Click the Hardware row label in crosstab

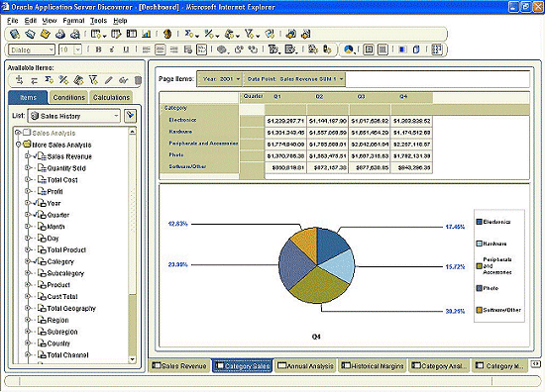[x=180, y=132]
